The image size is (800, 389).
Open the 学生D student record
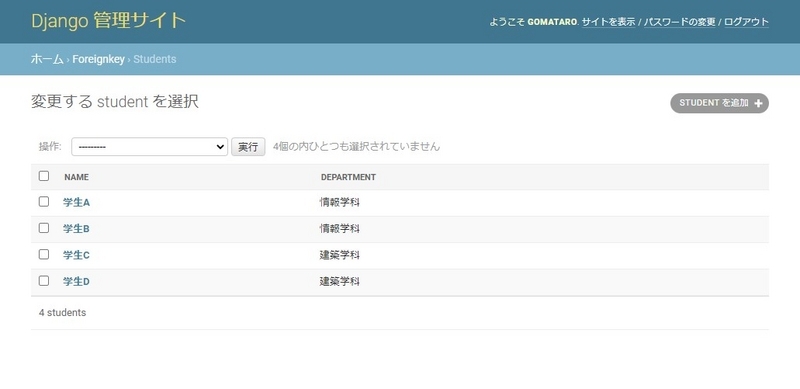point(77,282)
